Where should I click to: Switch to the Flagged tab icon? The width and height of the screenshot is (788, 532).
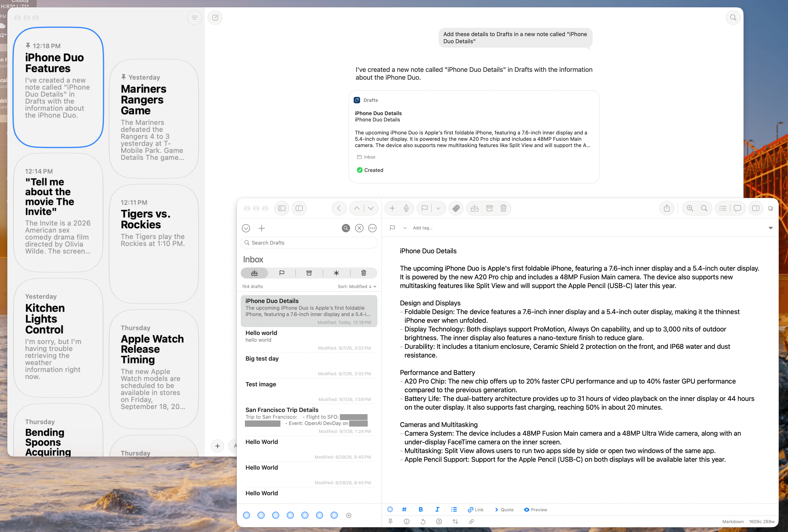[282, 273]
